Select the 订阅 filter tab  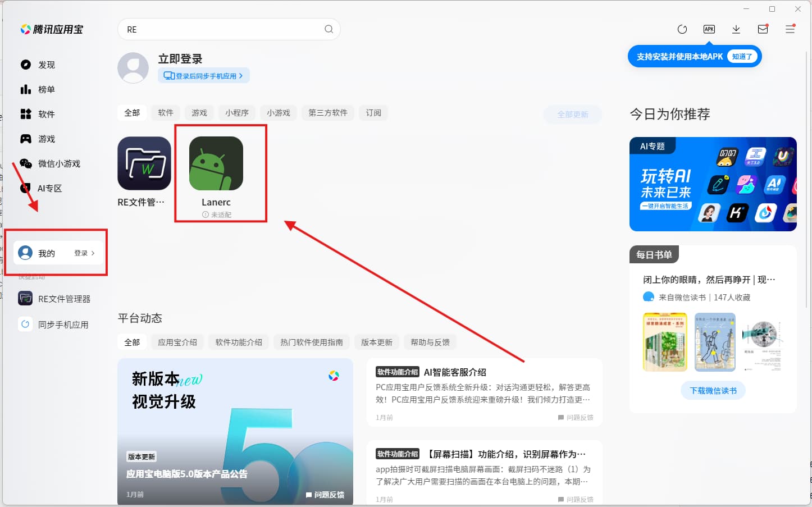click(373, 113)
